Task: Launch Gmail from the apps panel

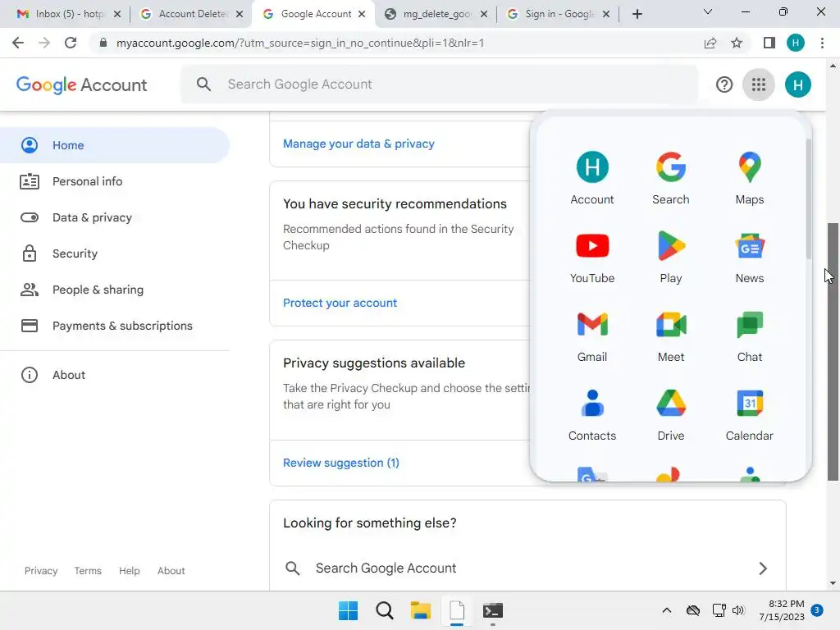Action: (592, 336)
